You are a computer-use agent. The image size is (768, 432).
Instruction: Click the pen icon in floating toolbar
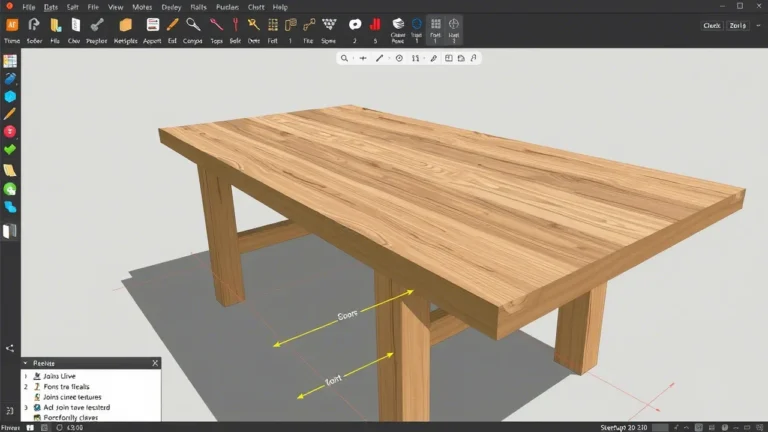pyautogui.click(x=433, y=58)
